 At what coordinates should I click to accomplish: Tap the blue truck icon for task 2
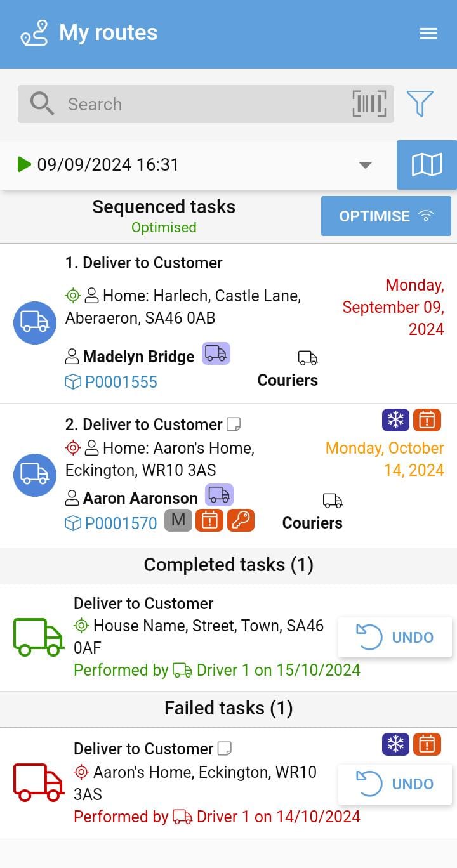point(35,475)
